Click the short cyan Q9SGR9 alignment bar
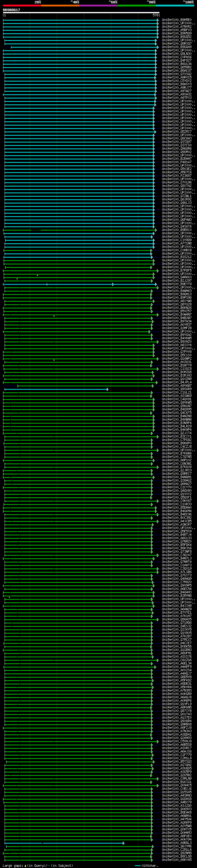This screenshot has width=197, height=868. tap(56, 389)
